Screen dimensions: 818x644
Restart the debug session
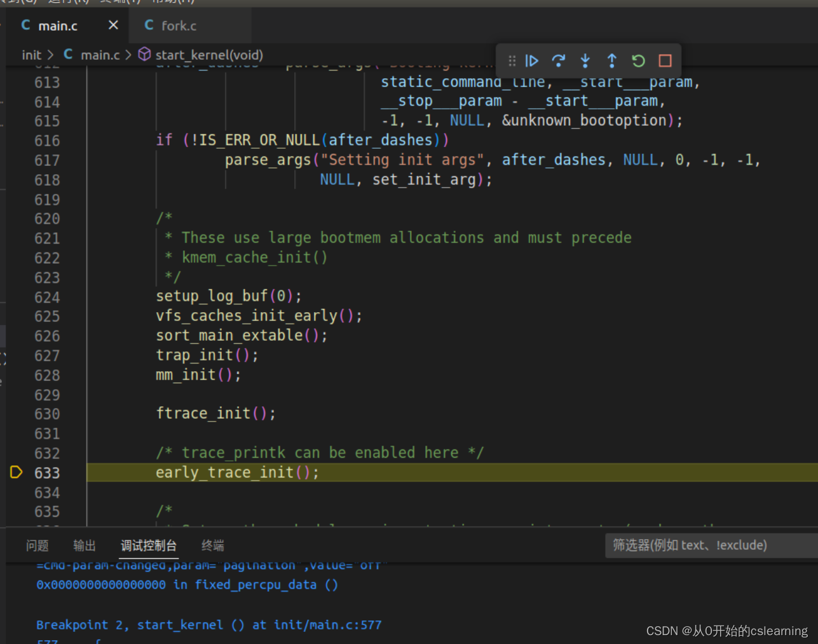[x=637, y=60]
